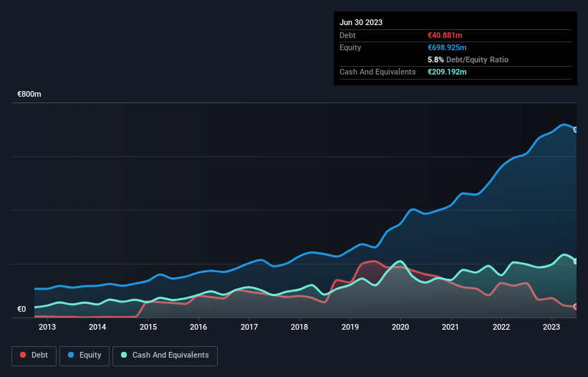
Task: Click the 2015 x-axis label
Action: [148, 327]
